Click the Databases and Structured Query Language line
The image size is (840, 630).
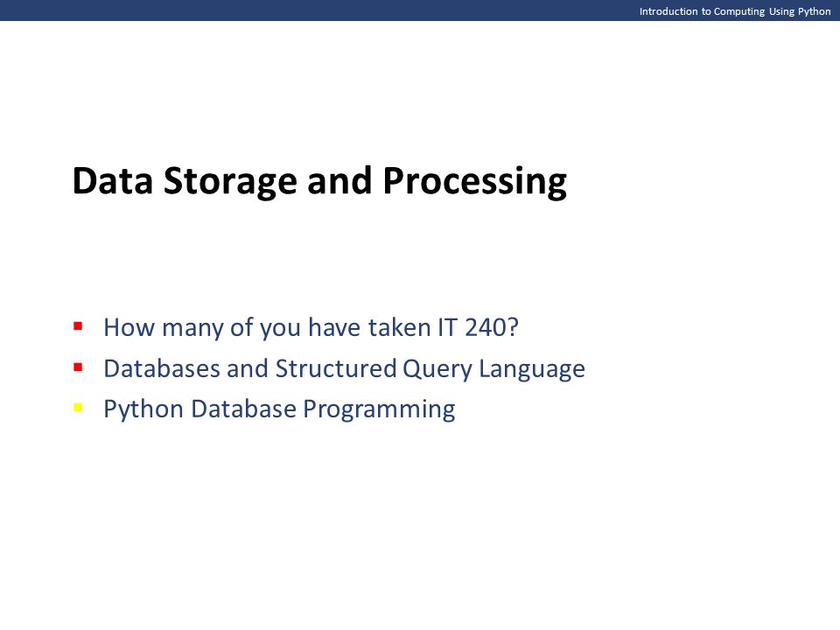click(x=344, y=368)
